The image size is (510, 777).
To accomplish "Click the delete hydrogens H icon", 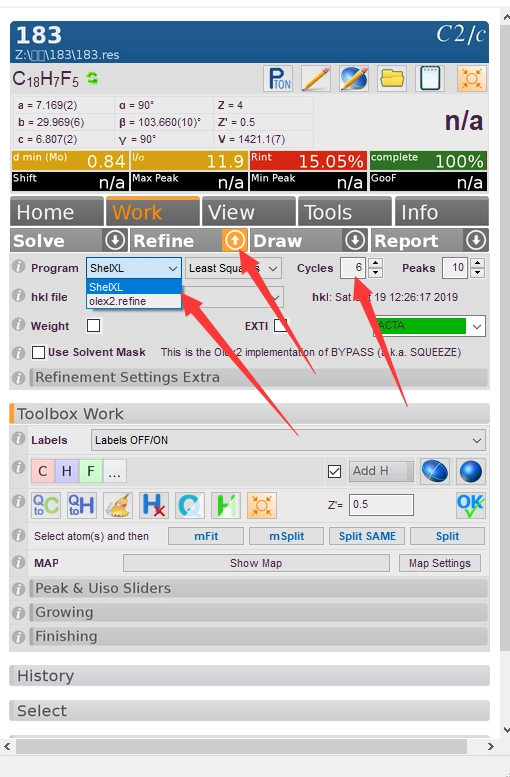I will (x=154, y=505).
